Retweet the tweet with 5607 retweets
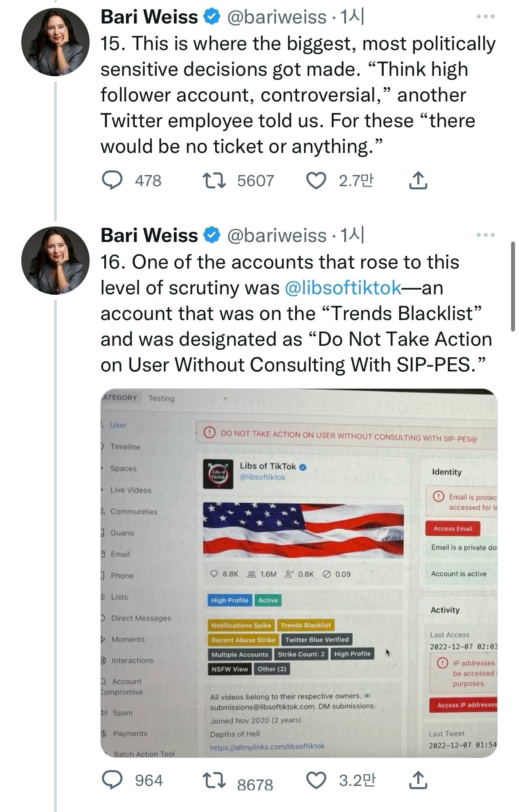The width and height of the screenshot is (519, 812). (x=214, y=180)
